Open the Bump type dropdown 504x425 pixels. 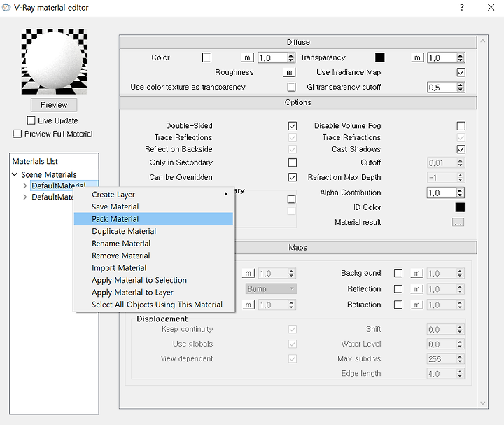click(x=271, y=288)
